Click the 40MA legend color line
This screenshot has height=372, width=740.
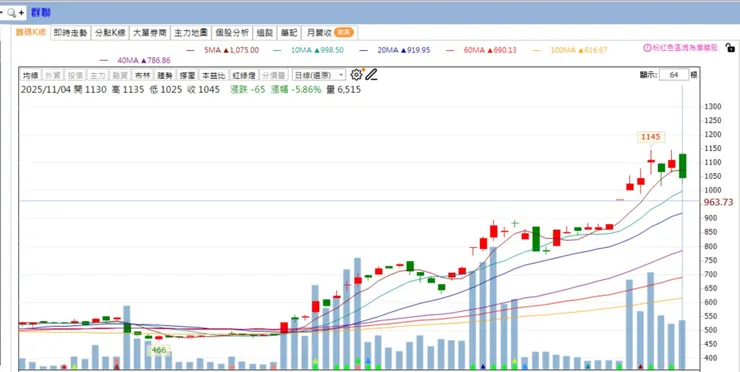coord(104,60)
